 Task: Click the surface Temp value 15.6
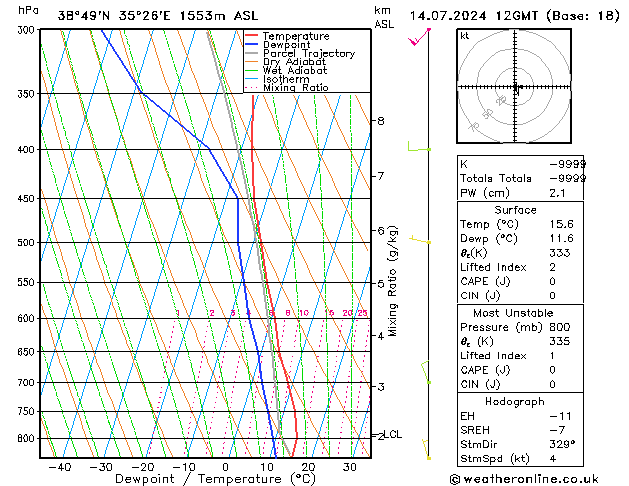(x=562, y=224)
